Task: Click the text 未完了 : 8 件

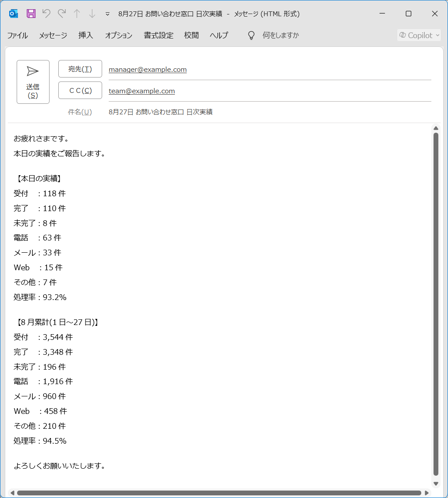Action: click(36, 223)
